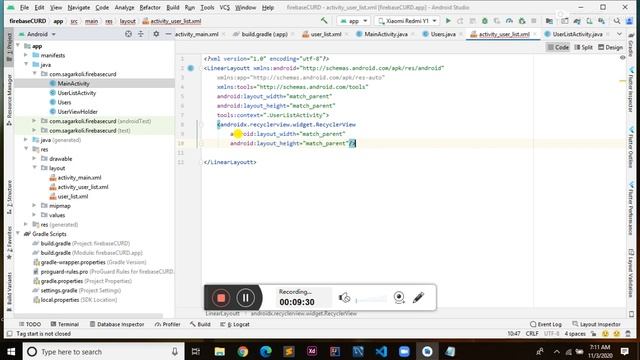The width and height of the screenshot is (640, 360).
Task: Click the scroll-from-source target icon in Project panel
Action: [128, 34]
